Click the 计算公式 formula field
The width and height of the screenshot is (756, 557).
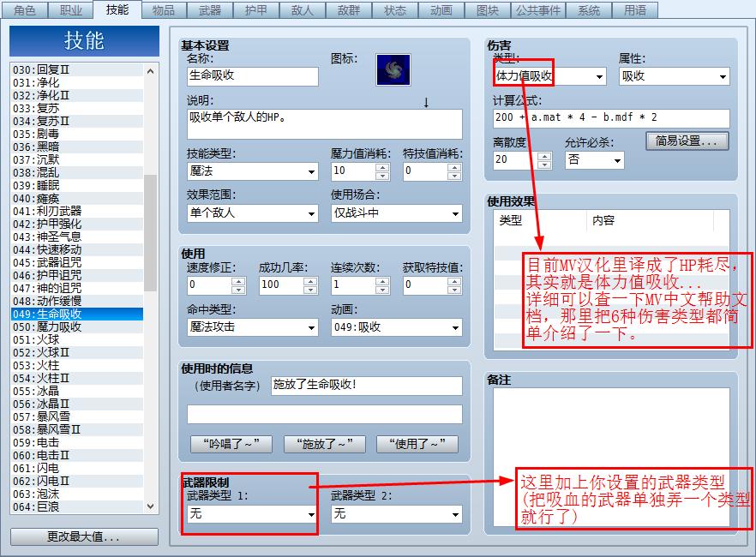(x=611, y=118)
